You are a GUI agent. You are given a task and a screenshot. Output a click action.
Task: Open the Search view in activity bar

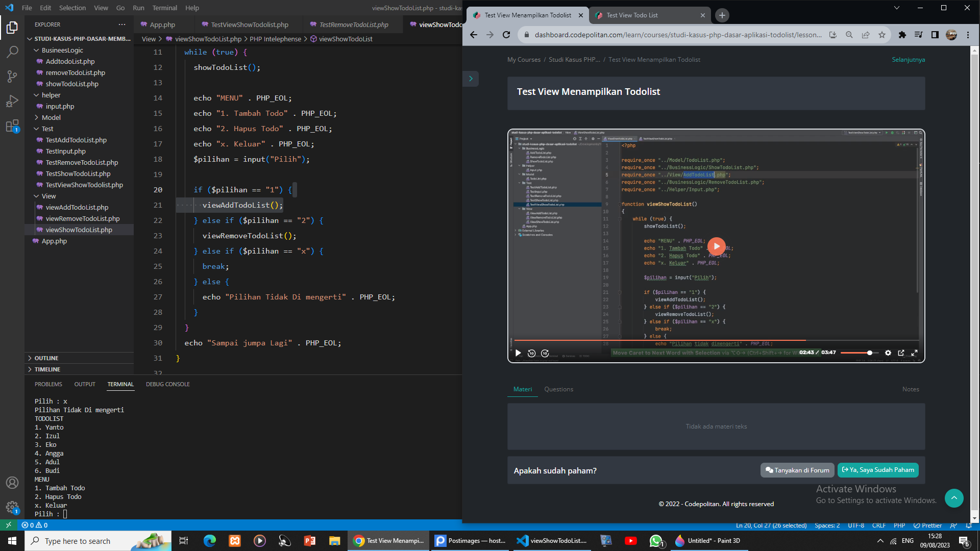12,52
